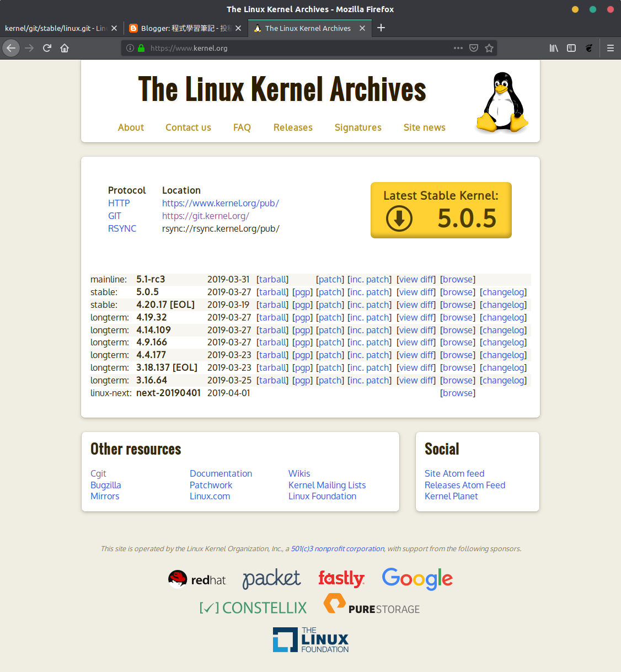Click the Google sponsor logo

tap(417, 579)
